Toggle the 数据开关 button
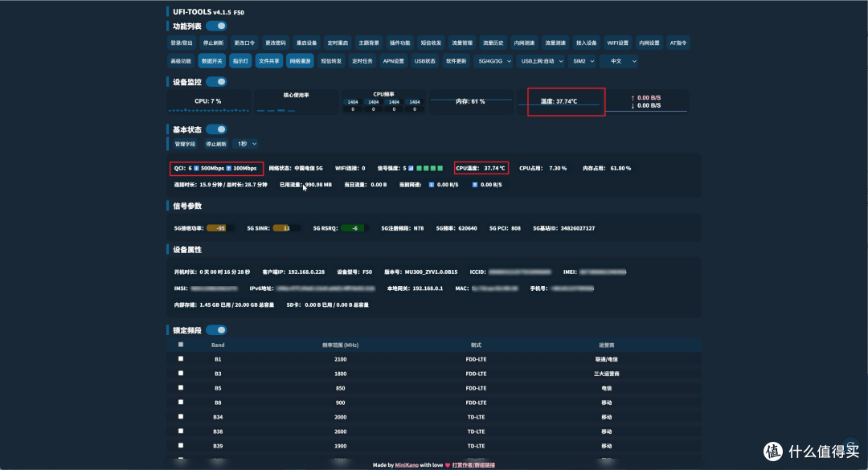This screenshot has width=868, height=470. 212,61
